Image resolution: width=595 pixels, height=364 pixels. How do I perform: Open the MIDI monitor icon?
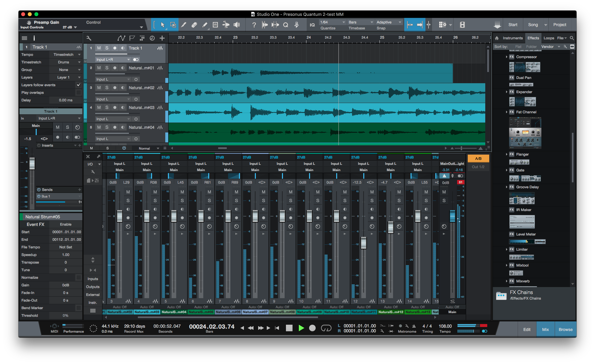pyautogui.click(x=55, y=326)
